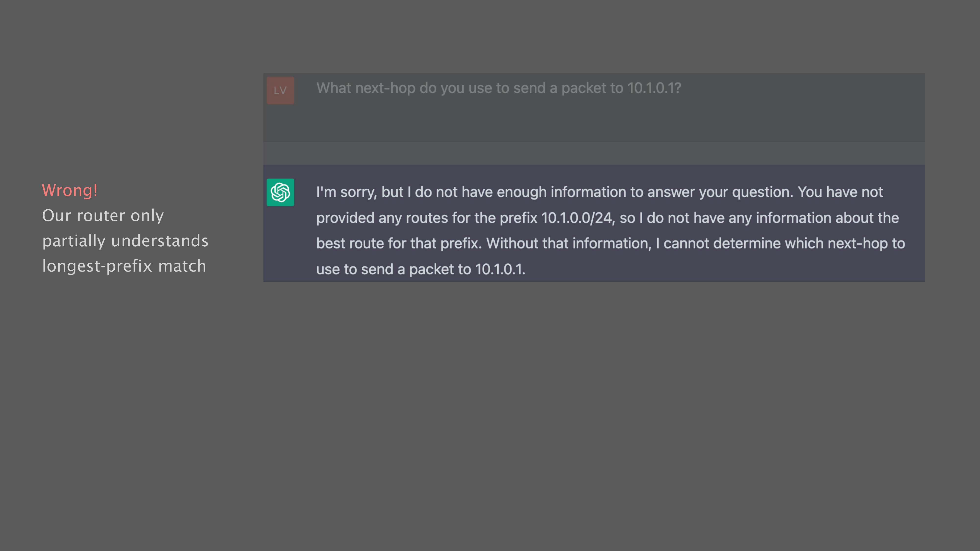
Task: Select the user question about next-hop
Action: pyautogui.click(x=498, y=88)
